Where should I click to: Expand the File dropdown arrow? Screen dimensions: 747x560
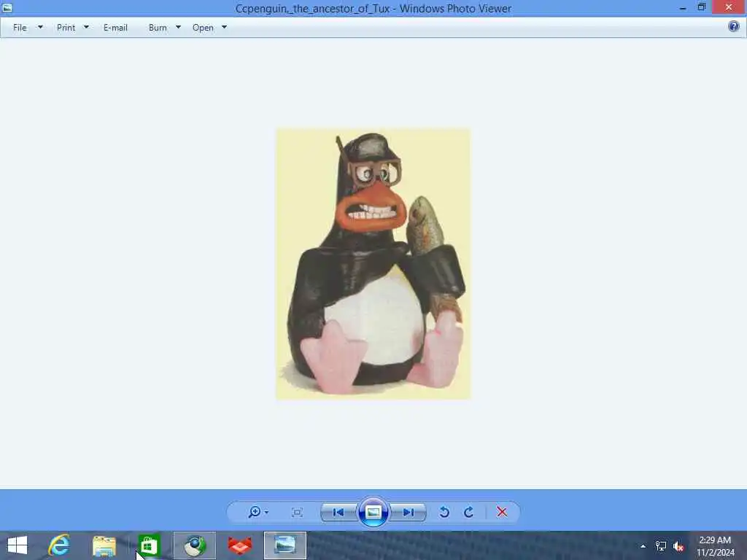(41, 27)
